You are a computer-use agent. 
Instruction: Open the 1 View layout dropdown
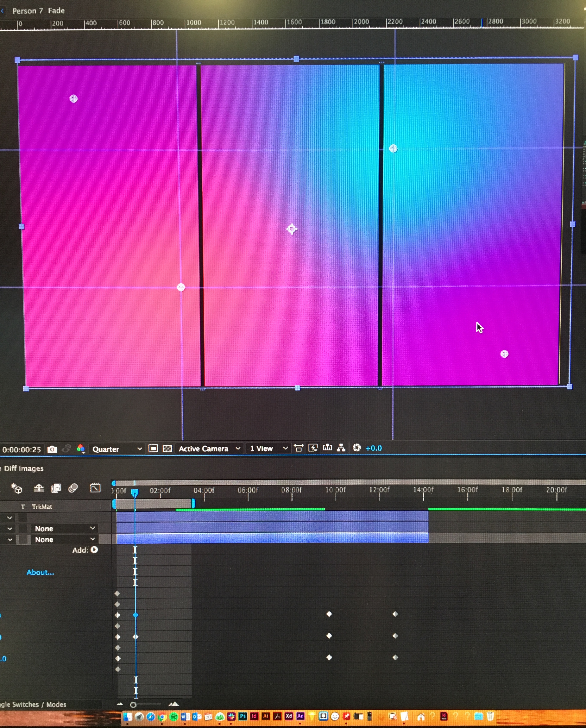268,449
